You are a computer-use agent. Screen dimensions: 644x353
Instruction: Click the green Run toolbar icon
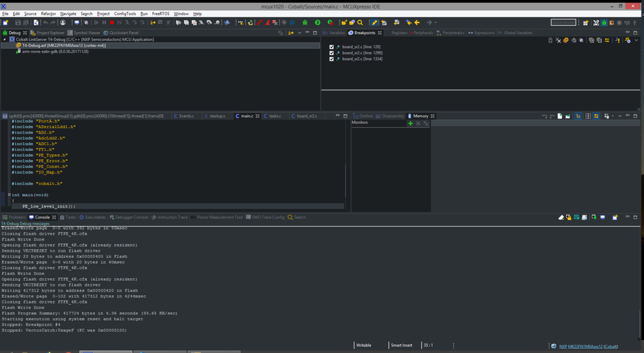tap(317, 23)
